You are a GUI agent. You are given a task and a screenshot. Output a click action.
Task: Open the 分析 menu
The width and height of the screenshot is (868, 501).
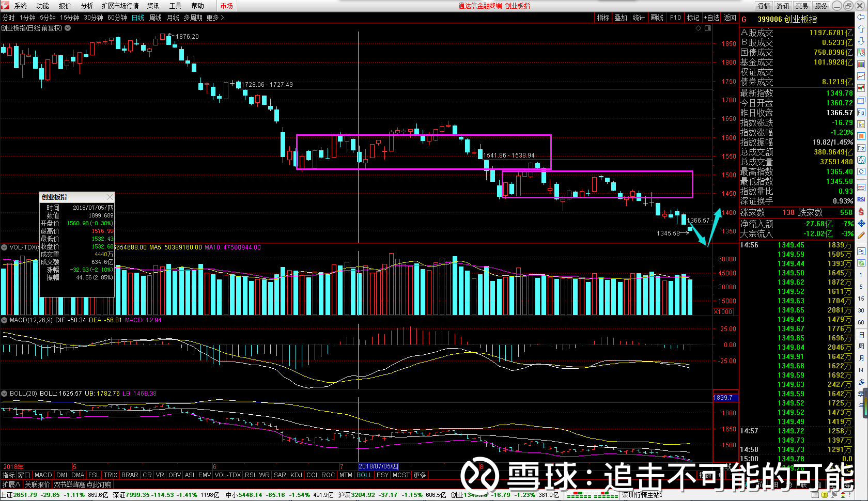[x=87, y=6]
